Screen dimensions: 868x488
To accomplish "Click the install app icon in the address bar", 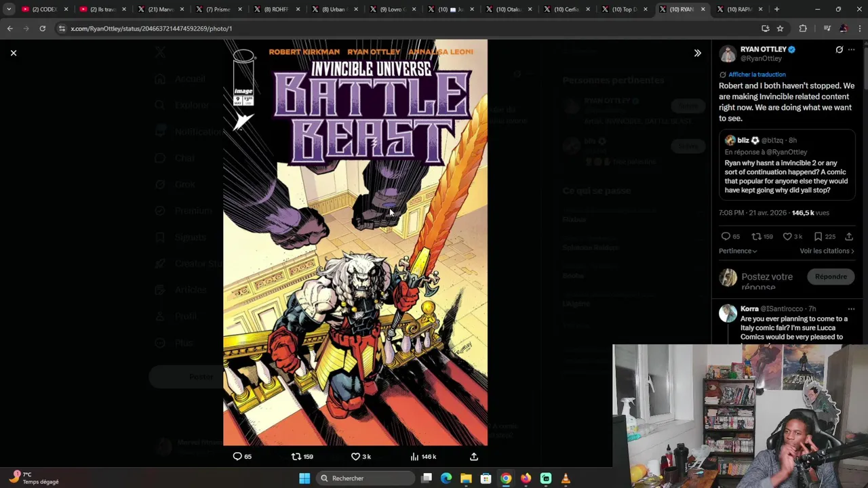I will tap(765, 28).
